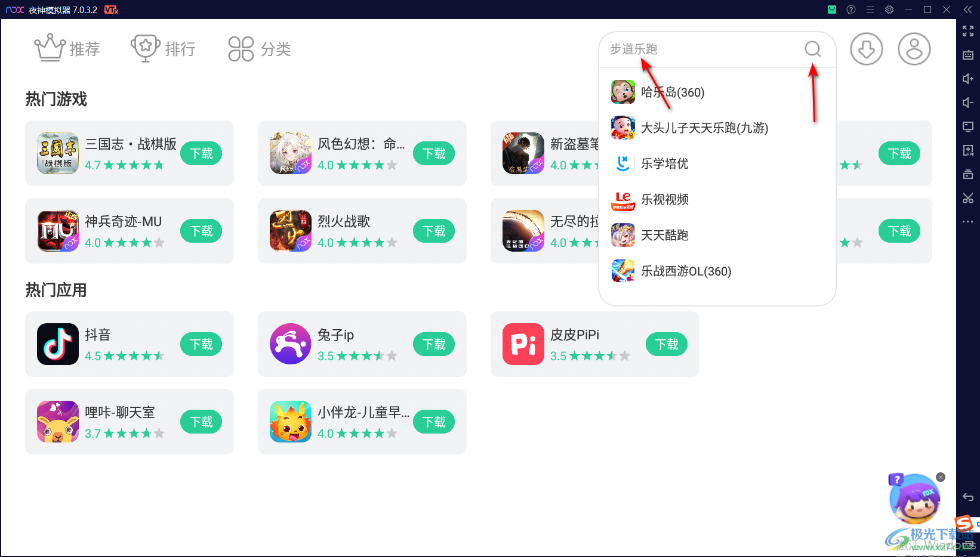Viewport: 980px width, 557px height.
Task: Open the user account profile icon
Action: pyautogui.click(x=914, y=49)
